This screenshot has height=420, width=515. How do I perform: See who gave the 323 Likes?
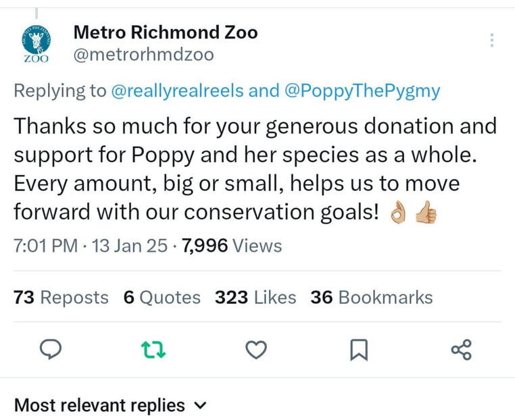pyautogui.click(x=255, y=297)
